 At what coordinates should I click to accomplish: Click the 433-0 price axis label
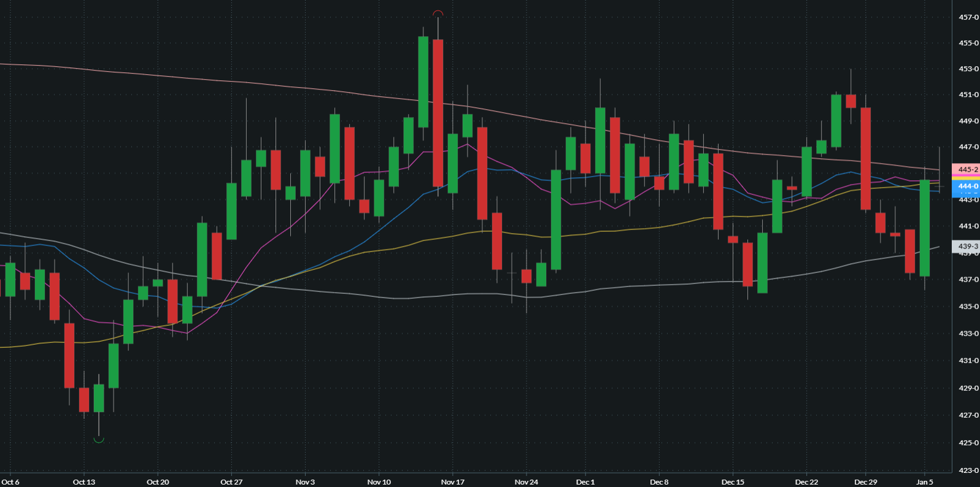pyautogui.click(x=969, y=334)
